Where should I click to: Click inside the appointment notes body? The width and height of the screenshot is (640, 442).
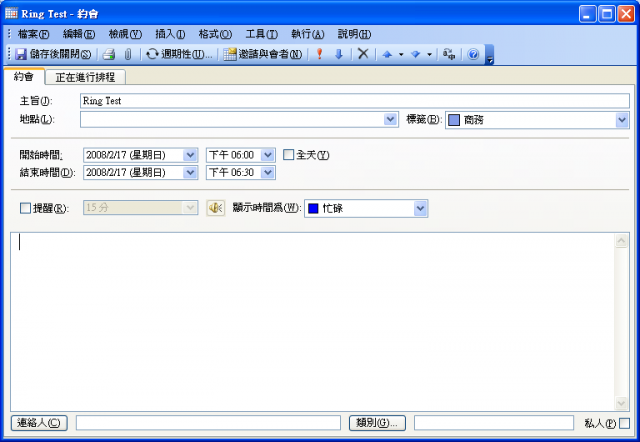(312, 322)
